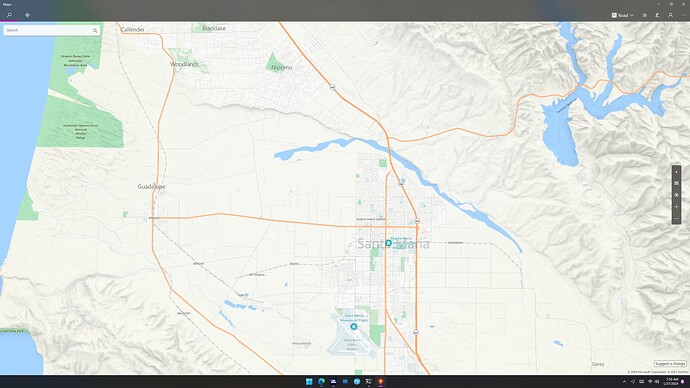Open Saved places favorites icon
This screenshot has width=690, height=388.
click(x=645, y=15)
